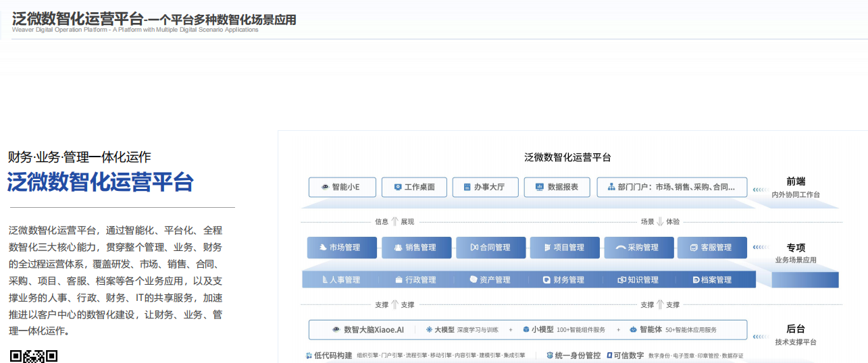Click the 技术支撑平台 caption
Viewport: 868px width, 363px height.
coord(796,342)
